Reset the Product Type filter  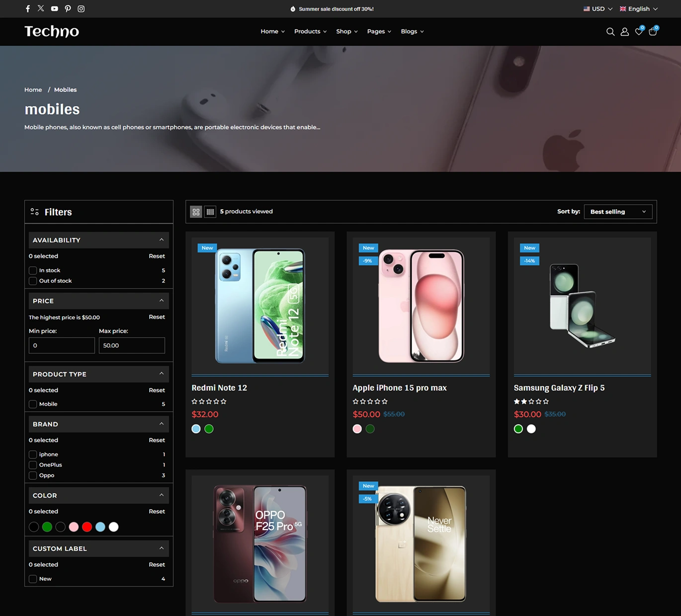pyautogui.click(x=157, y=390)
